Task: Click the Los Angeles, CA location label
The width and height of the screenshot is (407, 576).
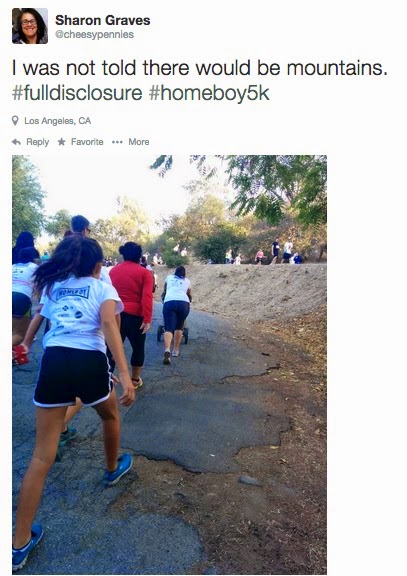Action: click(58, 121)
